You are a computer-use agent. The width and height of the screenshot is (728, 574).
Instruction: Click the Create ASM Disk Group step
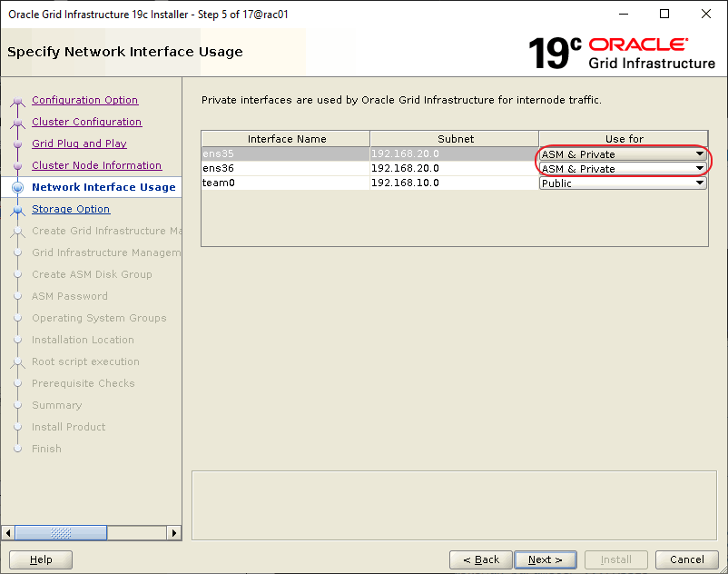click(92, 274)
